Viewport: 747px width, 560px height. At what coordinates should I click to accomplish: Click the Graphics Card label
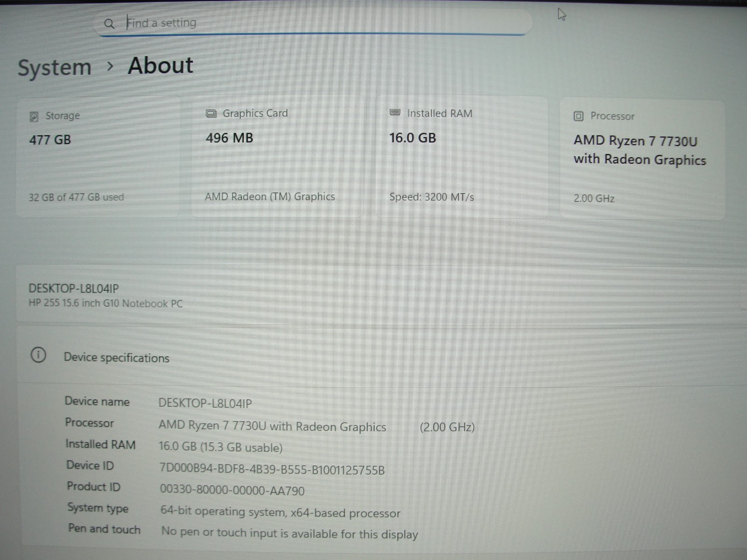(x=255, y=113)
